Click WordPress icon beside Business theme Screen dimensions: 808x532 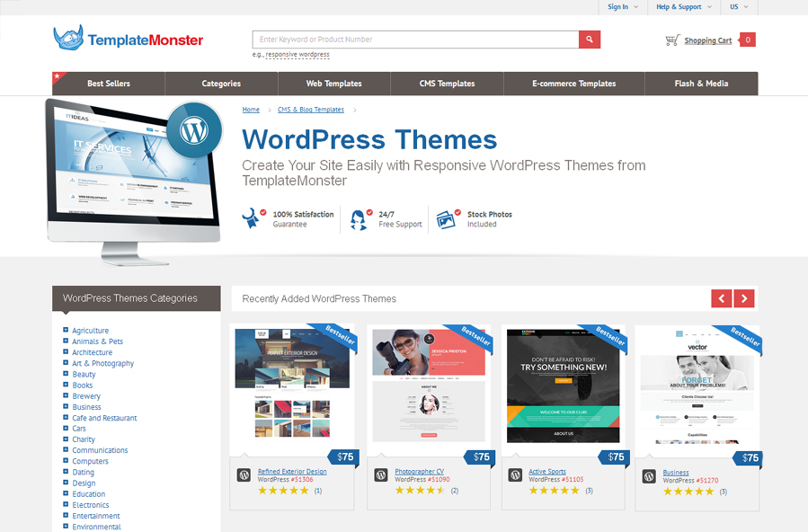coord(649,476)
